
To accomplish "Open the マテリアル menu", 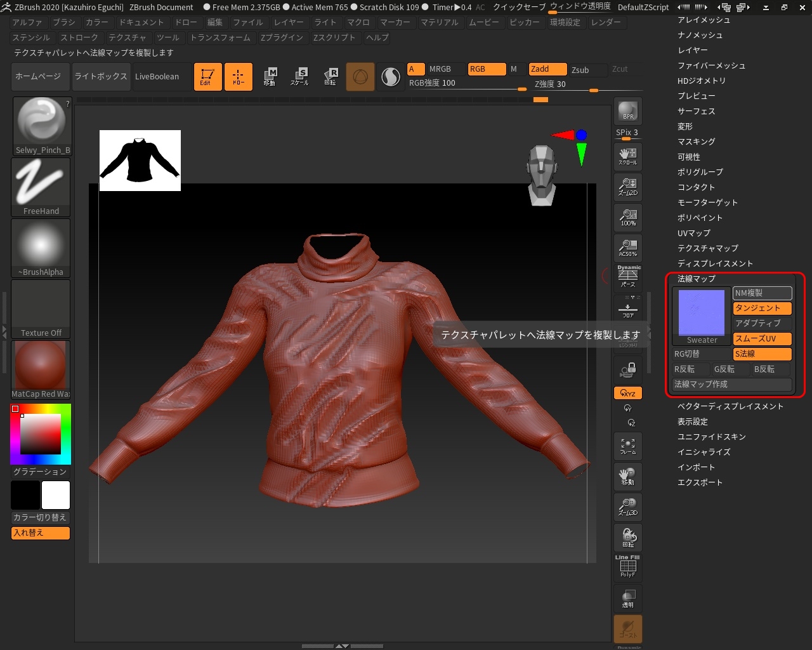I will click(440, 22).
